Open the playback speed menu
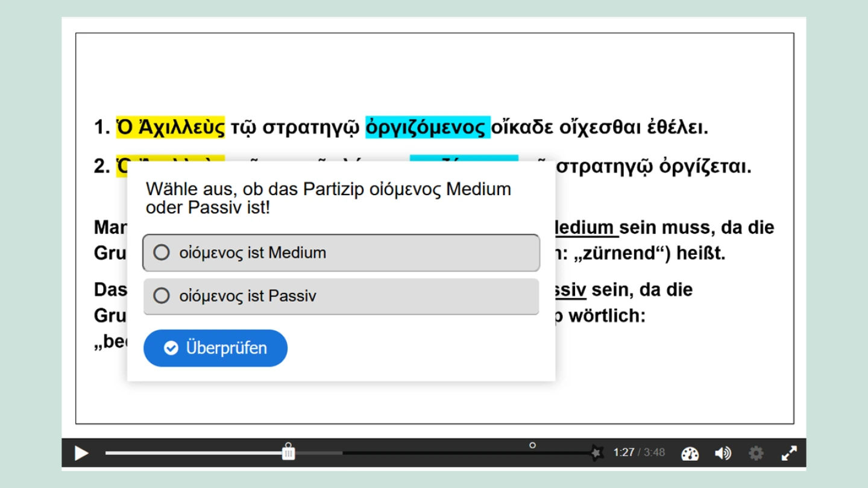868x488 pixels. point(690,454)
